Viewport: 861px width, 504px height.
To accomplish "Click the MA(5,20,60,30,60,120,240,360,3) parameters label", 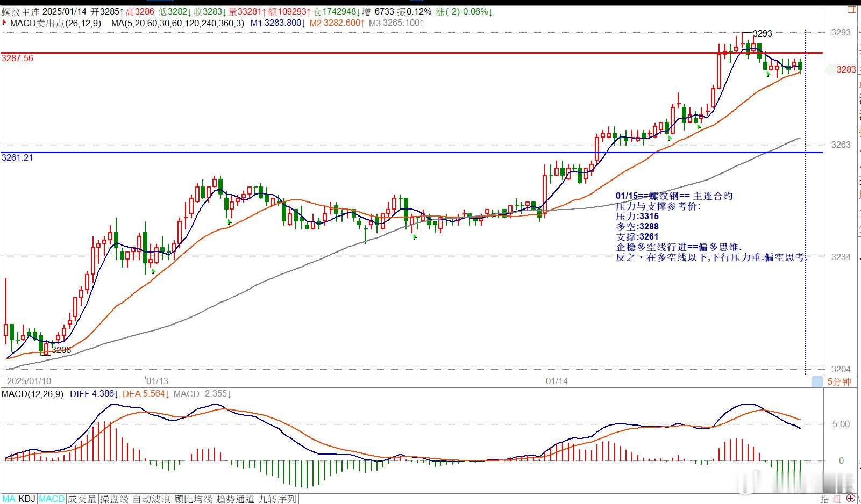I will tap(177, 23).
